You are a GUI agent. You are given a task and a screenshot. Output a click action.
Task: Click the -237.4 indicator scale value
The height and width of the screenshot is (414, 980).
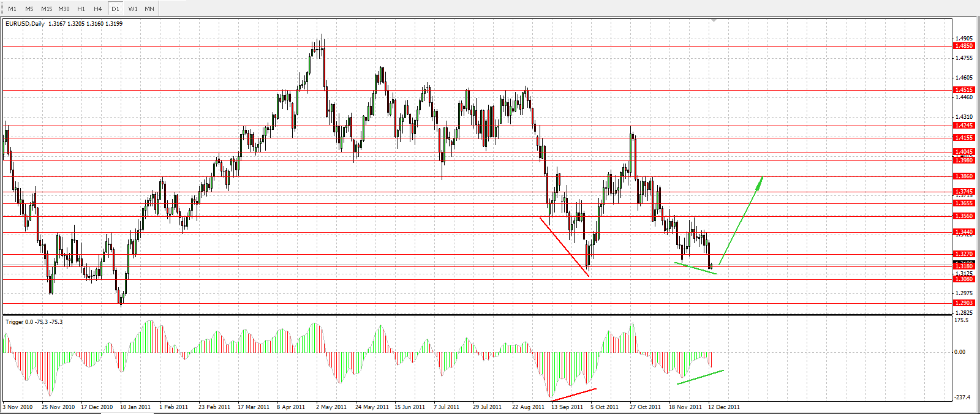pos(962,397)
